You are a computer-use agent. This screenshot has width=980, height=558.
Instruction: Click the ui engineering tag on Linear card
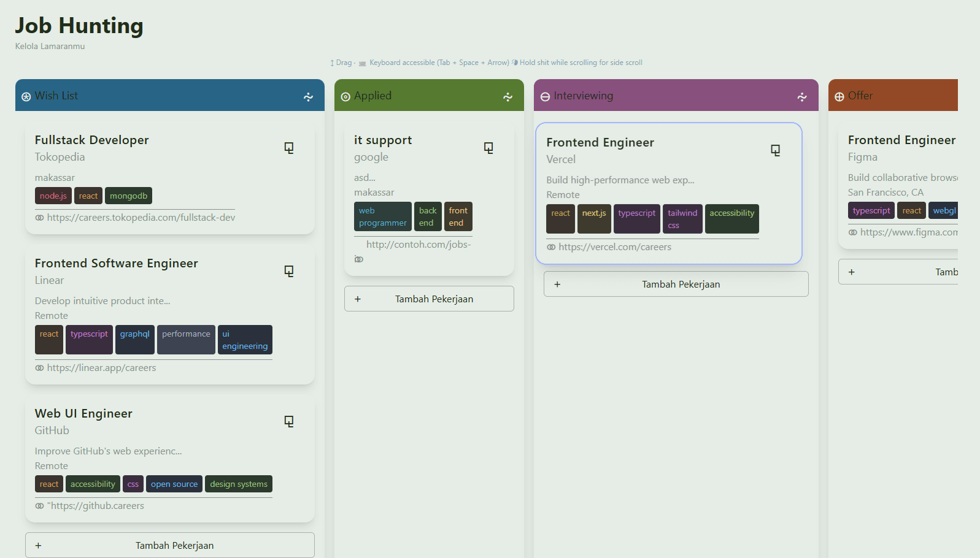tap(245, 340)
